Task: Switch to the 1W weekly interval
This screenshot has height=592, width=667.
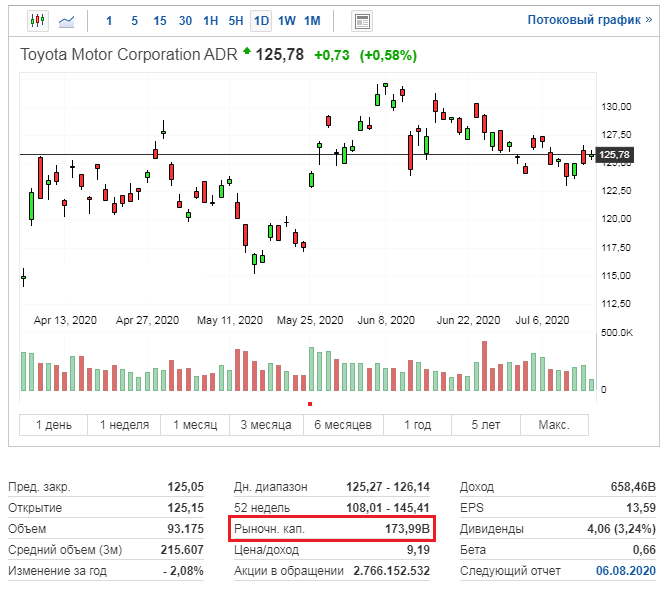Action: coord(286,20)
